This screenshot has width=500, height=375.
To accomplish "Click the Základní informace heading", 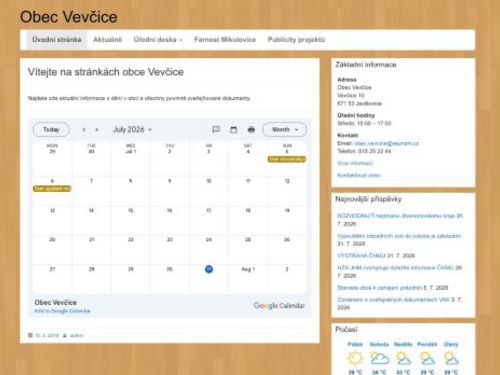I will (x=366, y=64).
